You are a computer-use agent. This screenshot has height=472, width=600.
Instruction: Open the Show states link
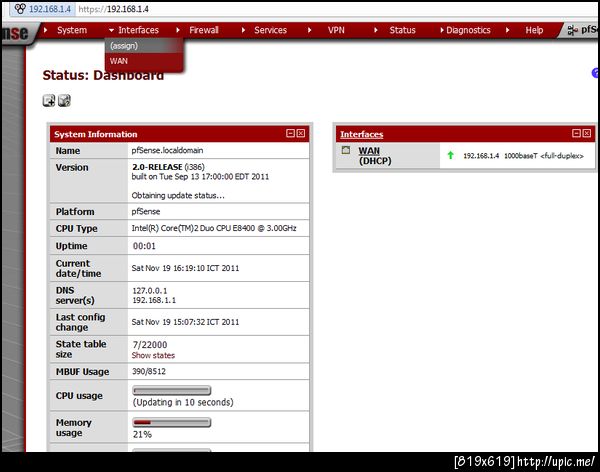(x=153, y=355)
